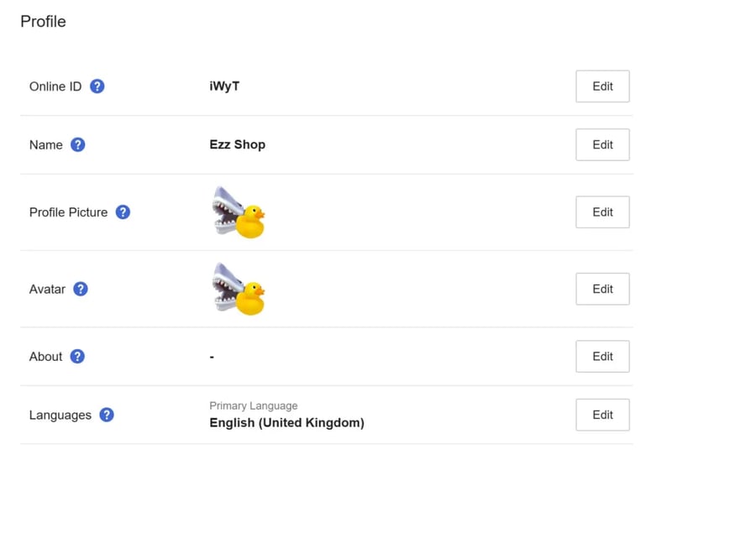Edit the Avatar
Screen dimensions: 756x533
[x=602, y=289]
